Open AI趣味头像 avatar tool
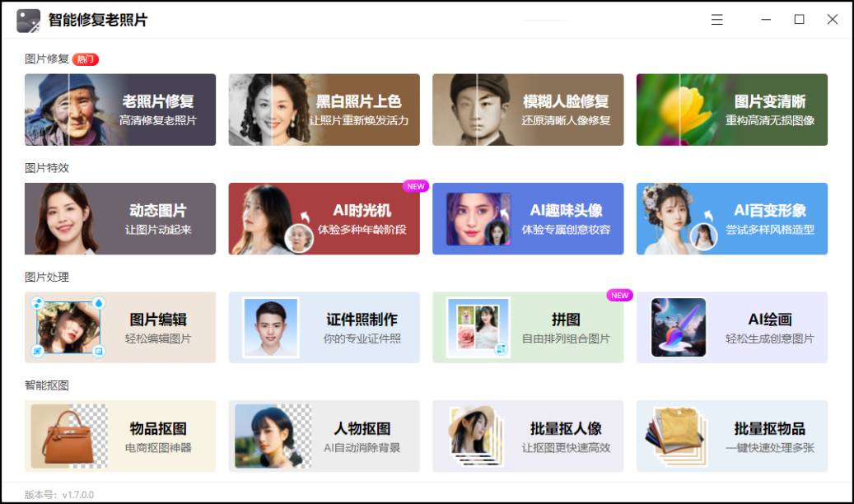Viewport: 854px width, 504px height. (x=528, y=218)
